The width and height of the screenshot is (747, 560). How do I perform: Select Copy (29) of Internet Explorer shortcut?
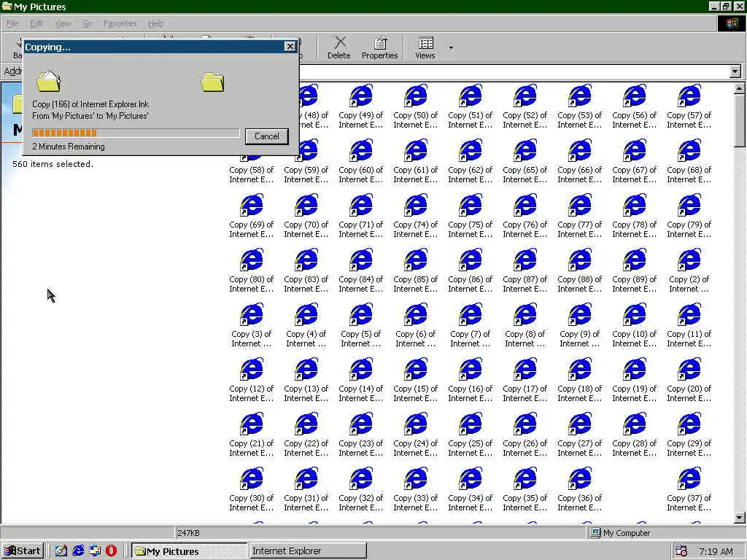tap(689, 435)
